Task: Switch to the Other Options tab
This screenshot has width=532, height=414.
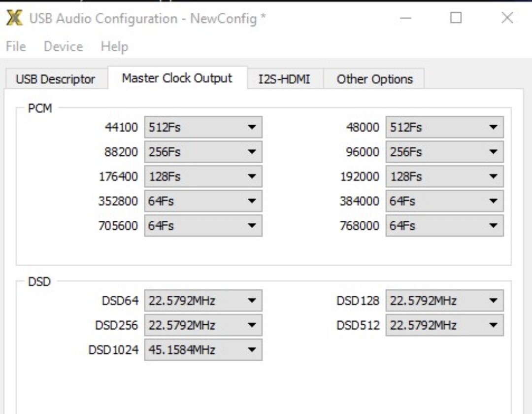Action: click(374, 79)
